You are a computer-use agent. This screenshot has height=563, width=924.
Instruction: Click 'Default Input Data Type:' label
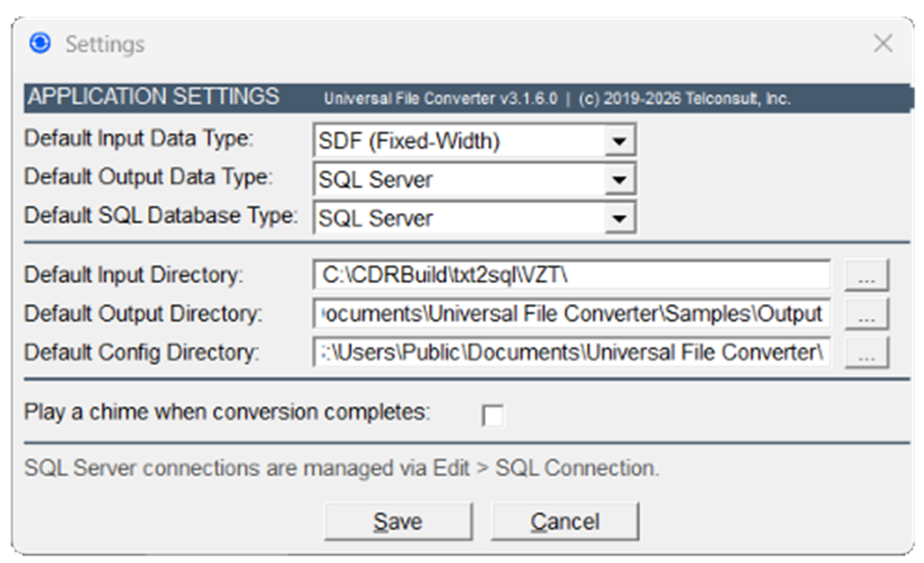point(139,138)
